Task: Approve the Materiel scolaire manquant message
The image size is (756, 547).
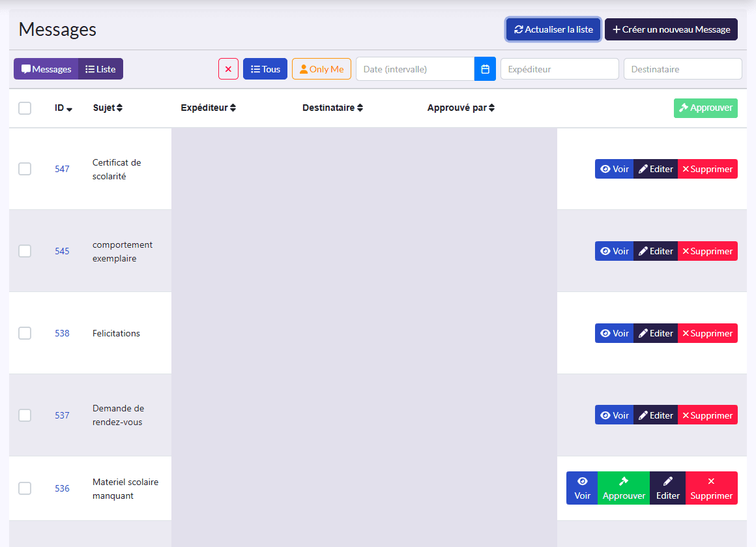Action: click(624, 488)
